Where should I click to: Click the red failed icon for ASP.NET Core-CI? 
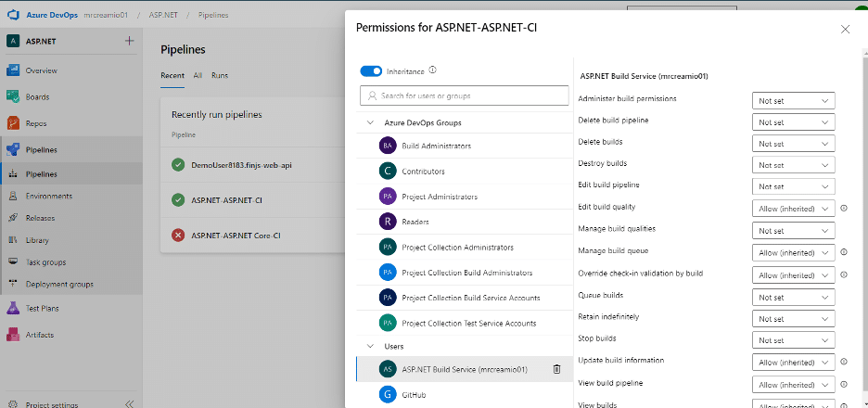point(178,236)
